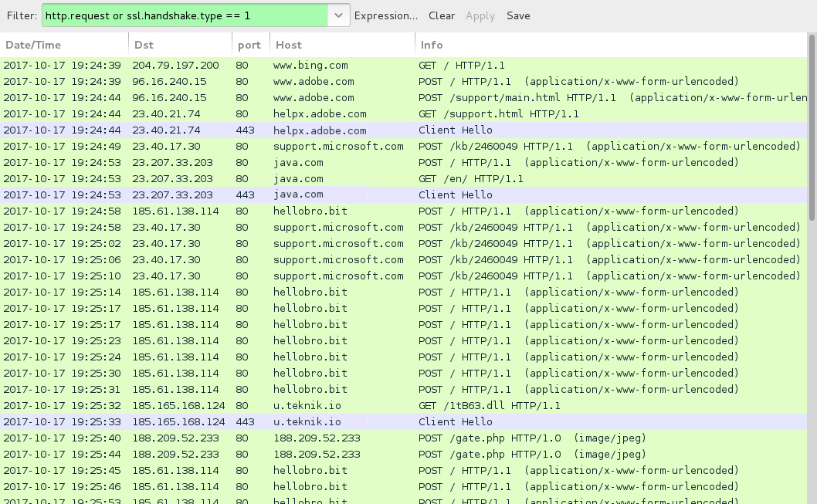Save the current filter
Screen dimensions: 817x504
coord(518,15)
